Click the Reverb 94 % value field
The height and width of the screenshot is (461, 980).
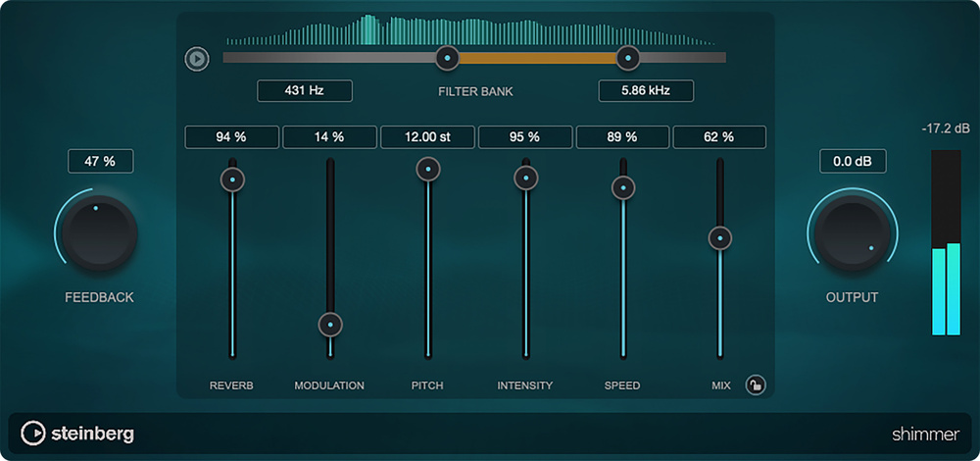tap(232, 137)
